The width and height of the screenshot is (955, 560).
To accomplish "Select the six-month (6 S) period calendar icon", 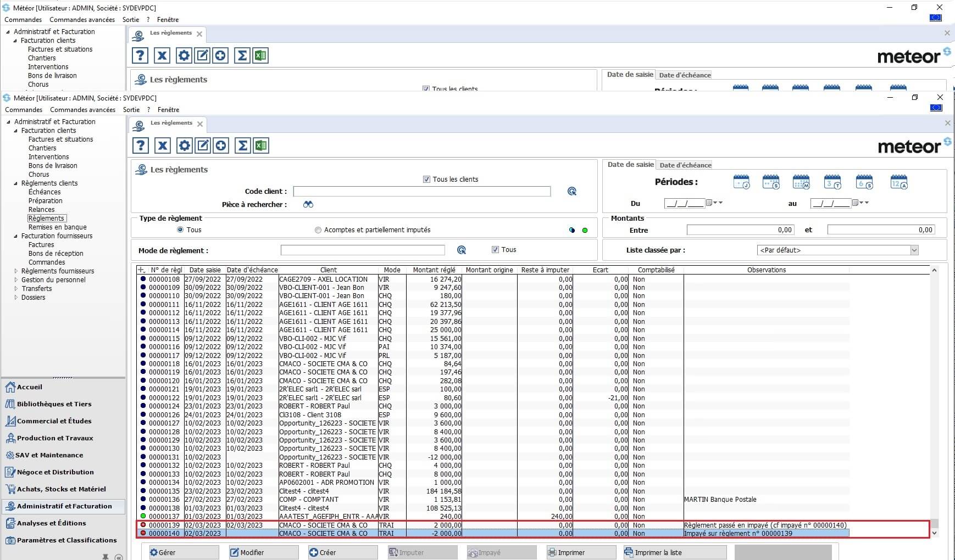I will pyautogui.click(x=864, y=182).
